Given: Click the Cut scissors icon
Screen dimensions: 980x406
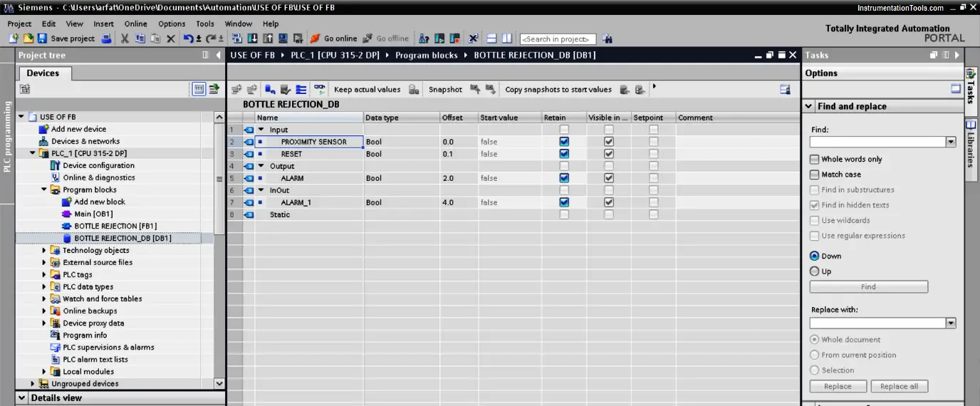Looking at the screenshot, I should tap(125, 38).
